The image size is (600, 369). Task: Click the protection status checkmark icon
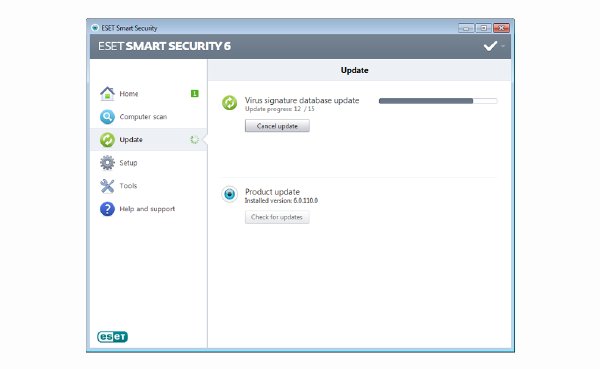point(490,46)
